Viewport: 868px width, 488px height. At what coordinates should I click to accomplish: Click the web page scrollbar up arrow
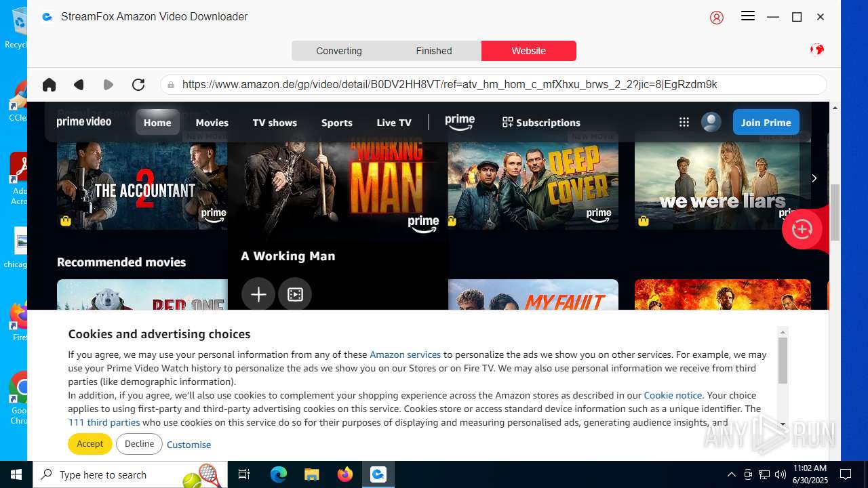click(835, 108)
